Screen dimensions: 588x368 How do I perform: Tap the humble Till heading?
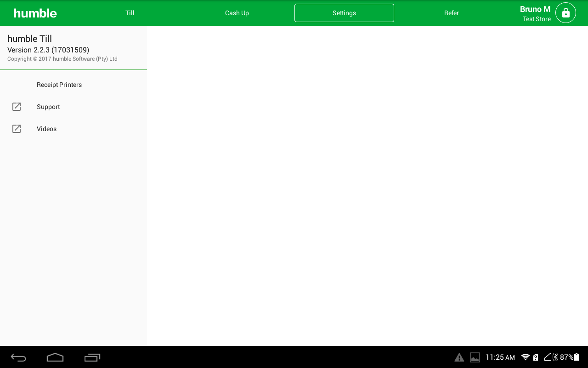tap(29, 39)
